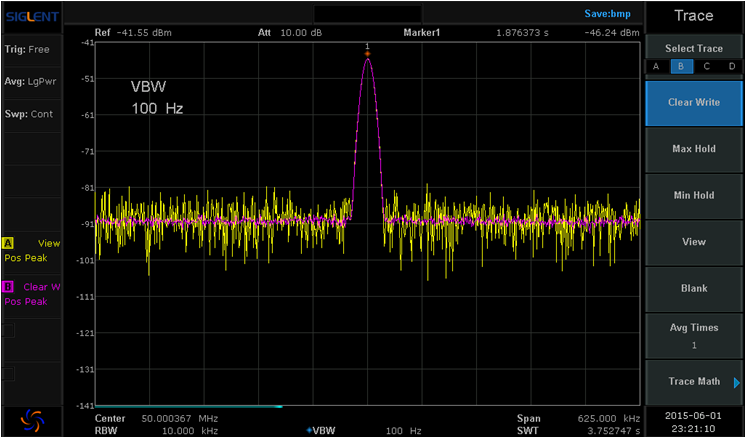Select trace C in Select Trace
Image resolution: width=746 pixels, height=438 pixels.
(x=706, y=66)
